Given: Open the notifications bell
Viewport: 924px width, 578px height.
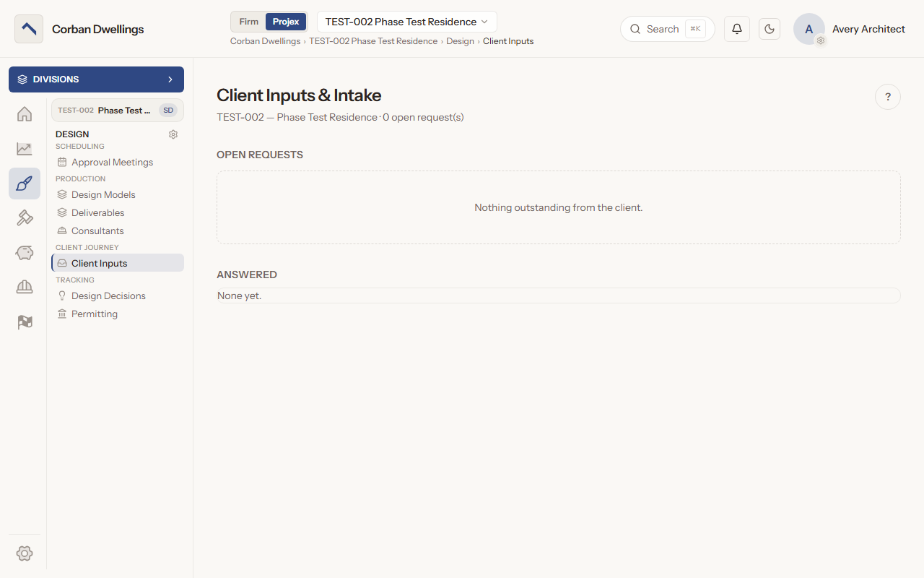Looking at the screenshot, I should (x=737, y=29).
